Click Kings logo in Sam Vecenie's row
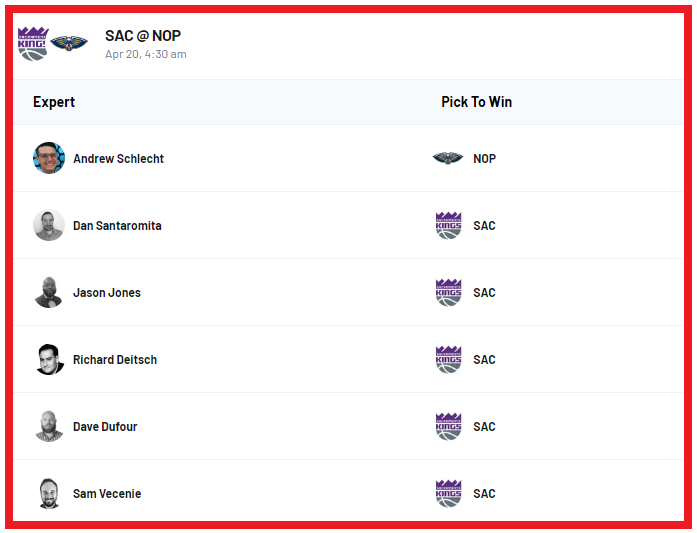This screenshot has width=697, height=533. [x=449, y=493]
